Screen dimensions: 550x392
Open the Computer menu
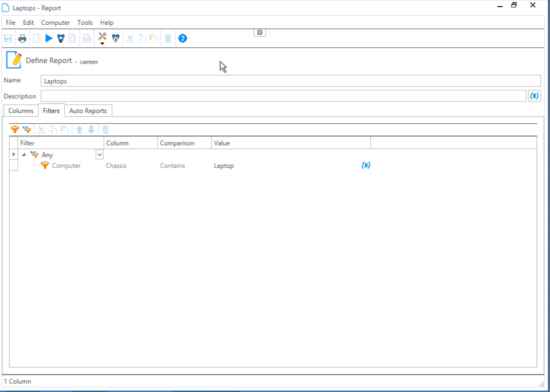tap(56, 23)
